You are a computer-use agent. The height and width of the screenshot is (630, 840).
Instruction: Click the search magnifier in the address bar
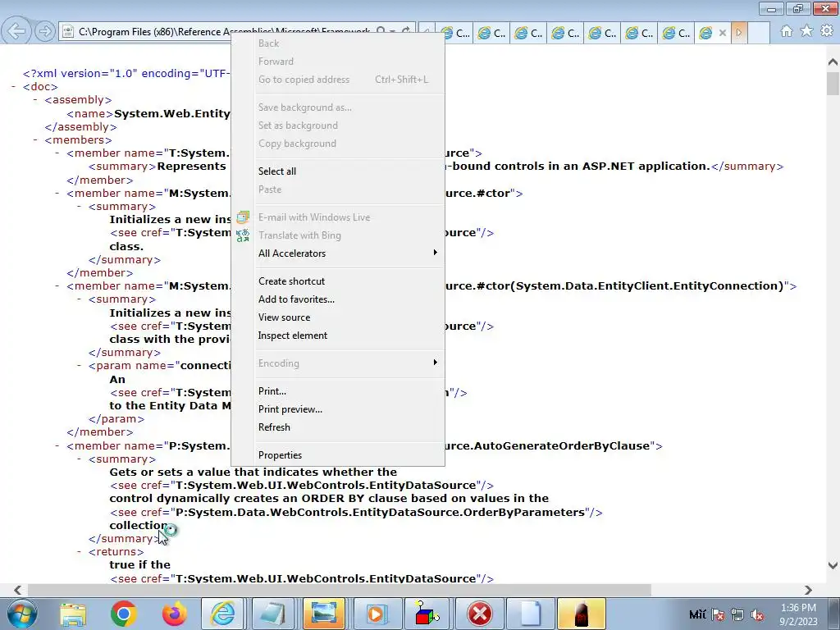click(381, 32)
